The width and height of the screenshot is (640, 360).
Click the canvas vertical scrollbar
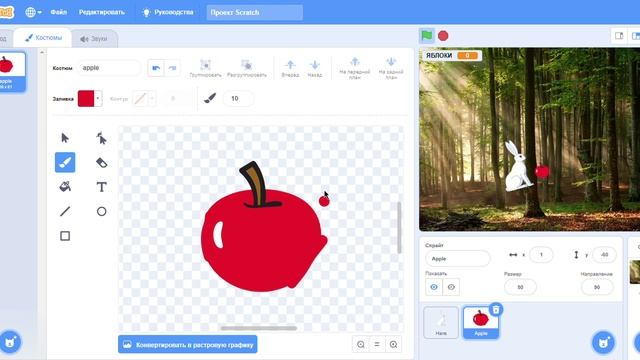(x=399, y=228)
